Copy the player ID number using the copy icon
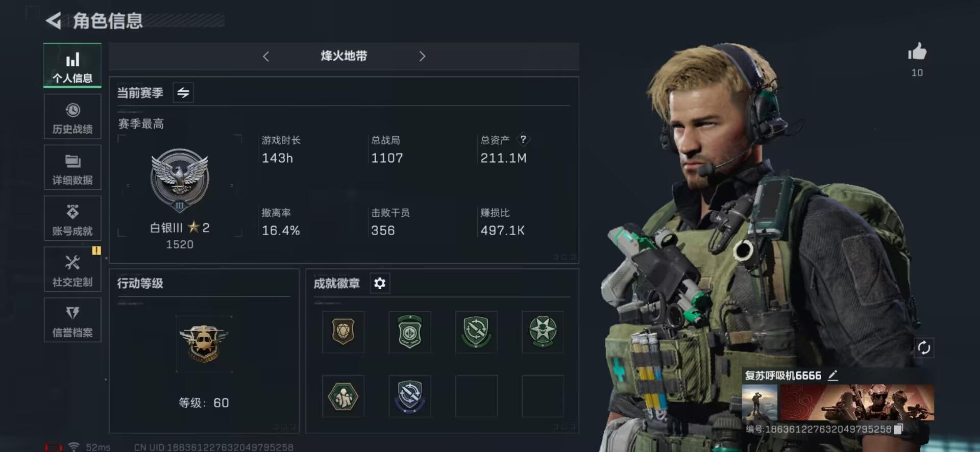 coord(898,429)
